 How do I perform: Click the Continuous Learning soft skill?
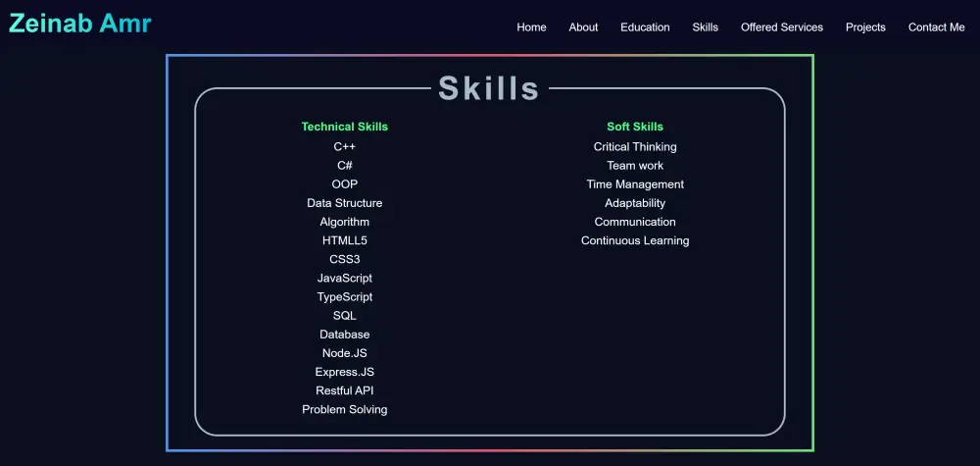[x=635, y=240]
